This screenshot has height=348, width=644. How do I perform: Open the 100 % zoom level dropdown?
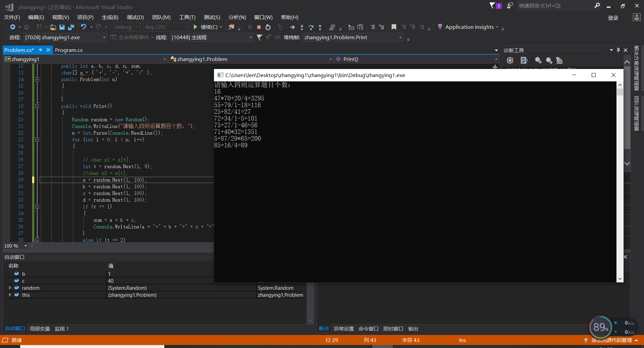[15, 246]
